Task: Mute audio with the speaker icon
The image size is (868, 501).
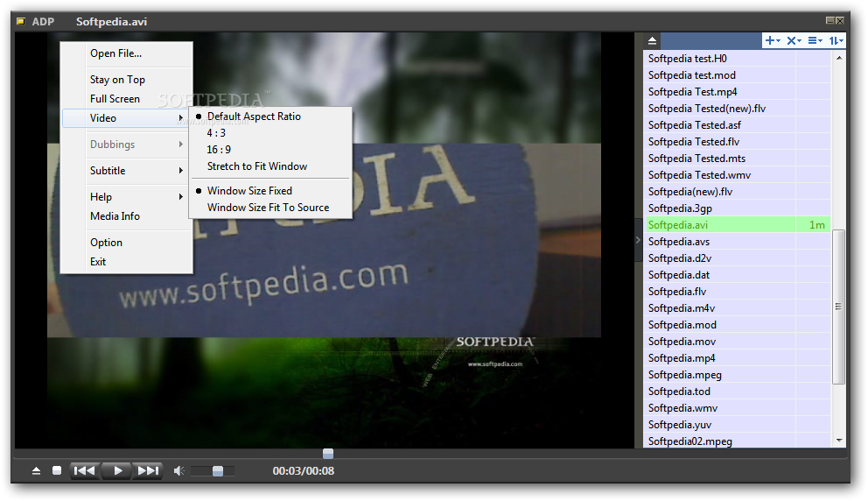Action: click(178, 470)
